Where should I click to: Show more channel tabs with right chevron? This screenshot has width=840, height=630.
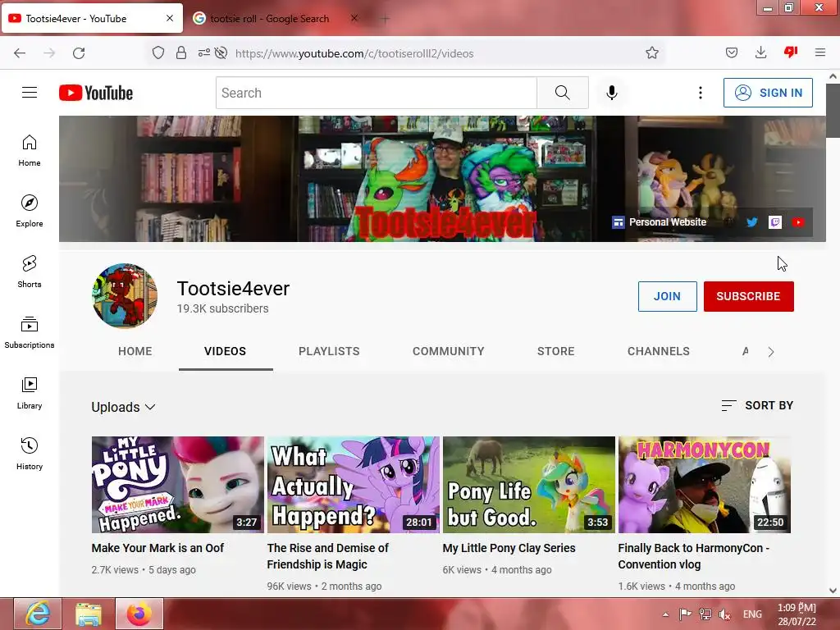(x=771, y=352)
